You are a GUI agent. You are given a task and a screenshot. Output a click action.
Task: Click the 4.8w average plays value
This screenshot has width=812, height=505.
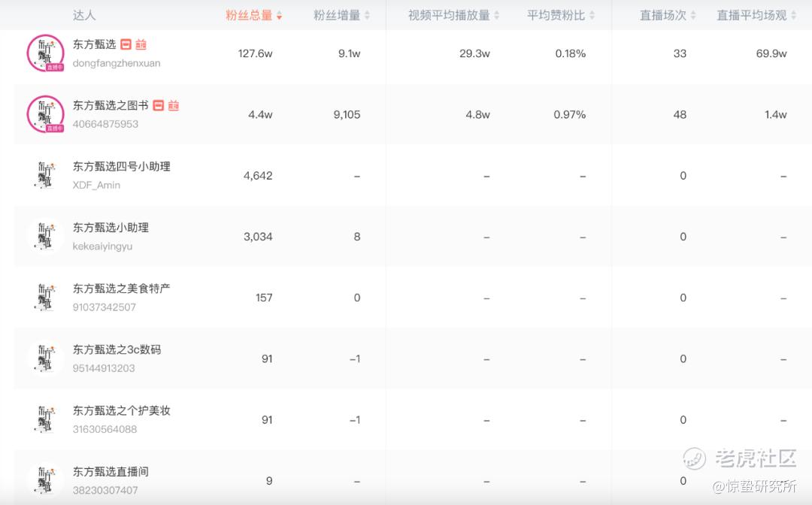tap(478, 114)
